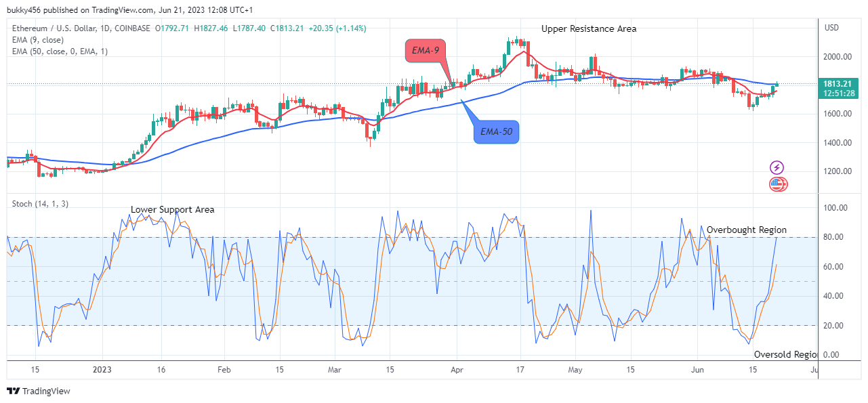Click the Overbought Region text annotation

point(747,230)
